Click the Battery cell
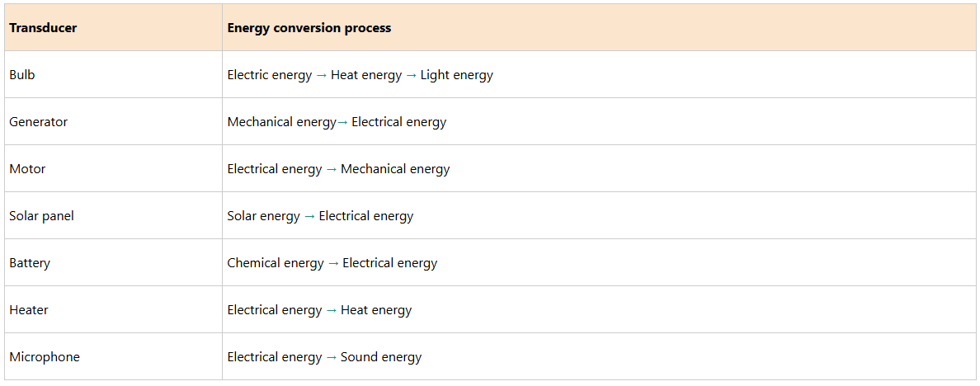 coord(30,263)
